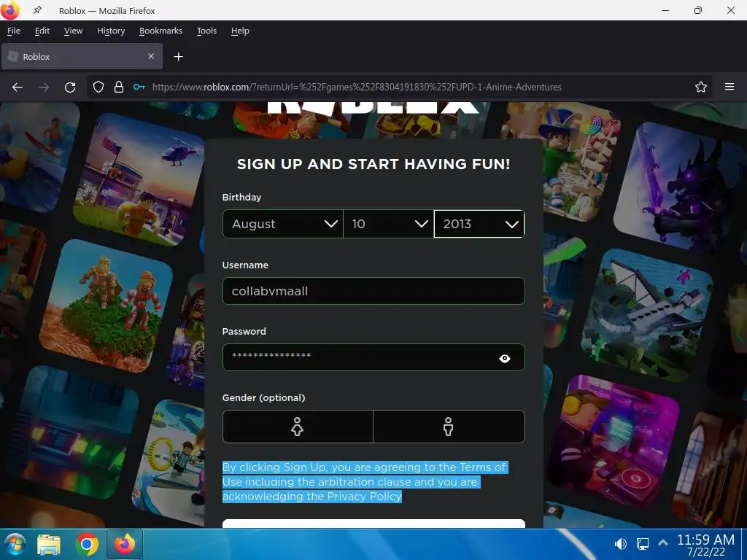The image size is (747, 560).
Task: Launch Google Chrome from the taskbar
Action: 87,544
